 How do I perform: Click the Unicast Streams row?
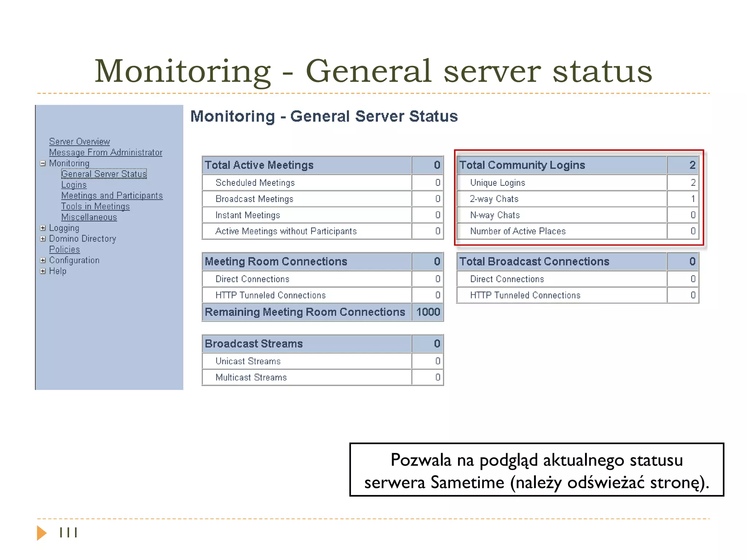click(x=323, y=361)
